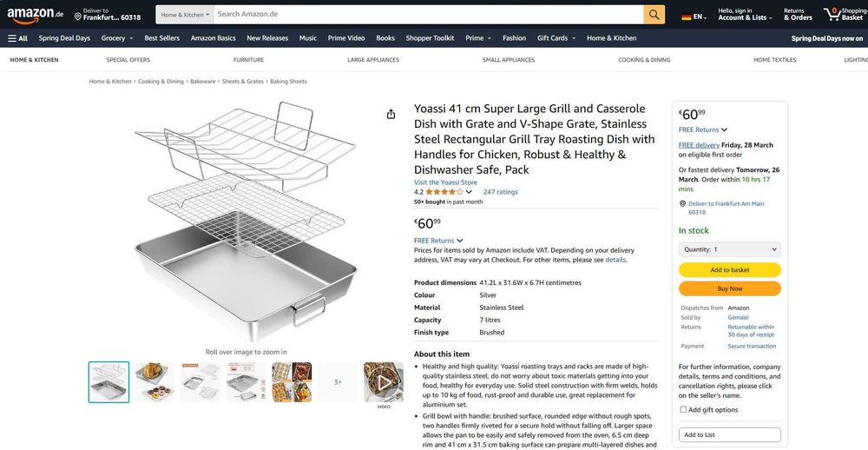Click the Add to basket button
The width and height of the screenshot is (868, 450).
coord(729,270)
